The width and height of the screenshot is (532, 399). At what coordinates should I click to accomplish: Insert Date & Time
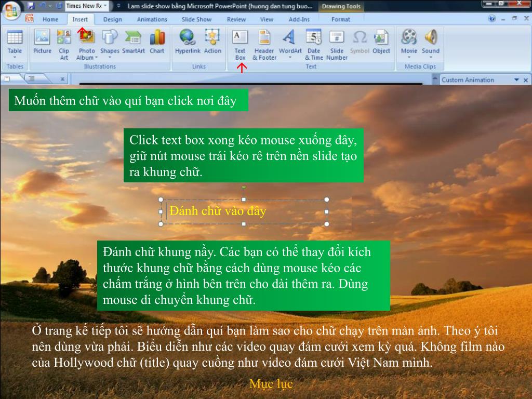(314, 45)
